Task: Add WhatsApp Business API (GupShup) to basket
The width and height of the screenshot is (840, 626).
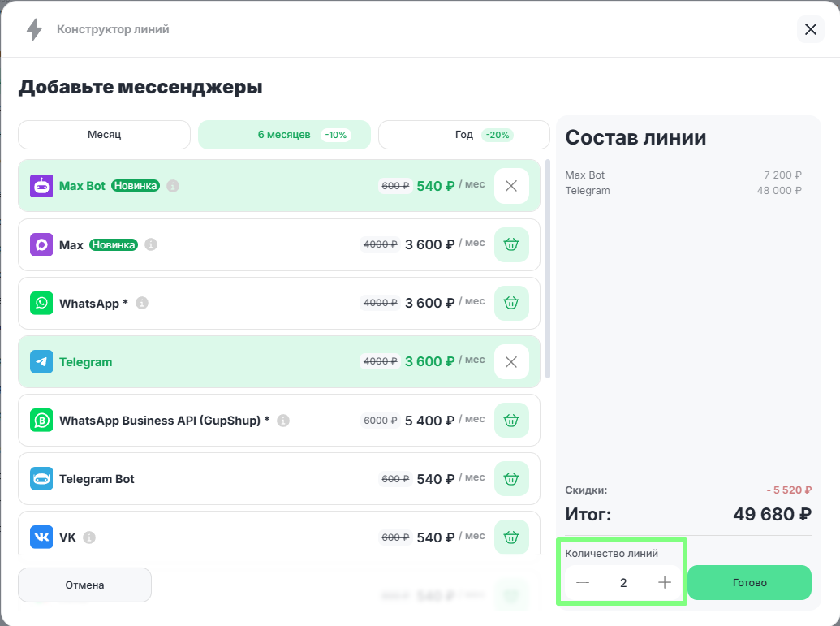Action: tap(511, 421)
